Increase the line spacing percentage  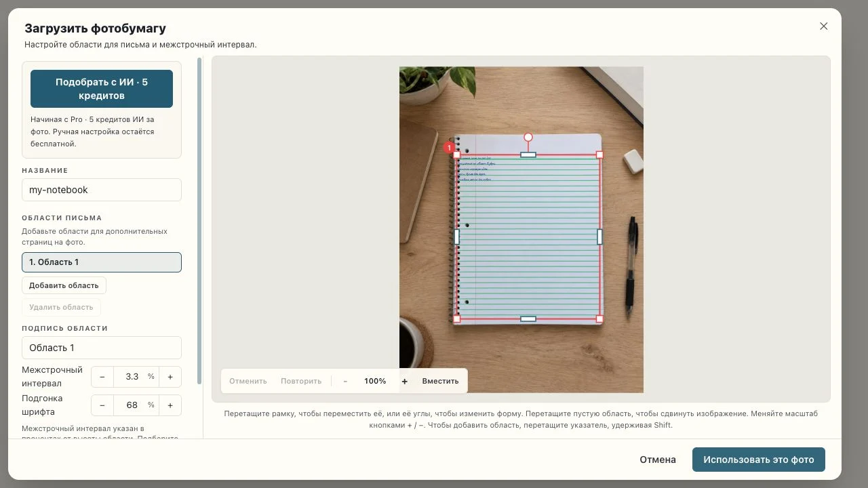170,377
